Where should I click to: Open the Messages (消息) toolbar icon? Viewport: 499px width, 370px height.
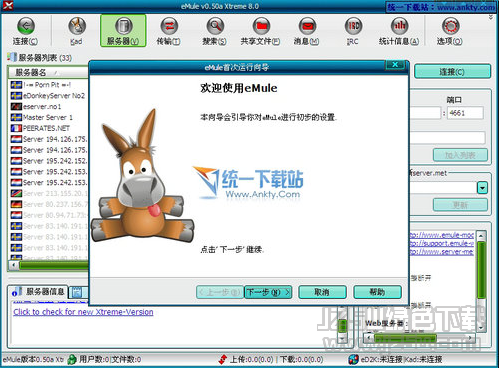pyautogui.click(x=307, y=26)
